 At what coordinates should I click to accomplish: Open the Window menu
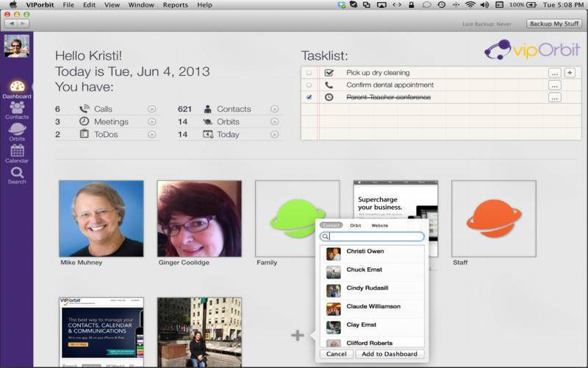tap(141, 5)
